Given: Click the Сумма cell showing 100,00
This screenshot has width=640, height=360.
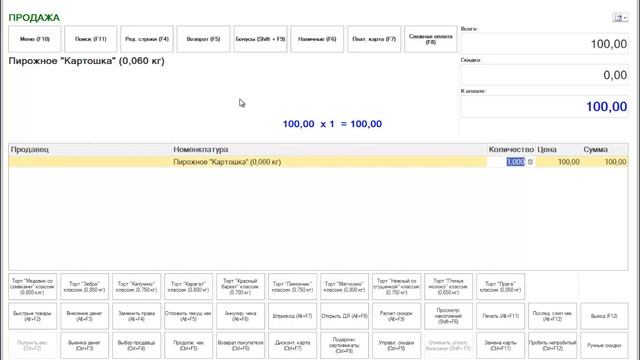Looking at the screenshot, I should click(605, 162).
